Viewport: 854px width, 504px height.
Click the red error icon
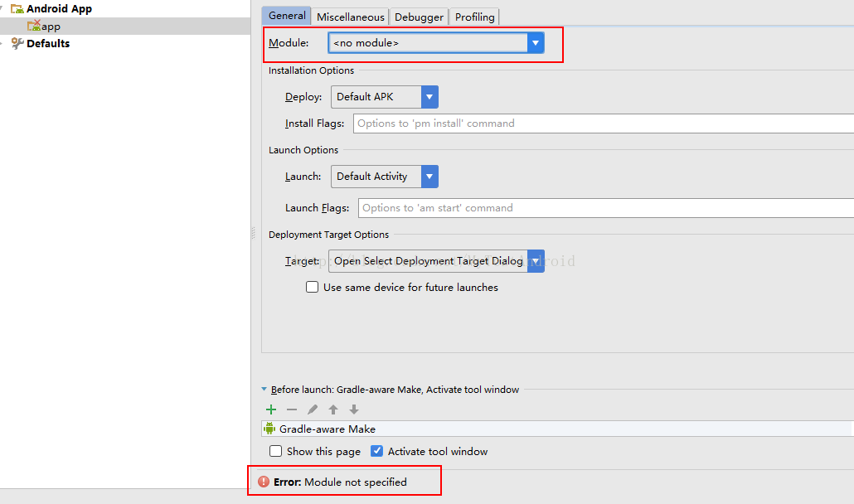pos(264,482)
